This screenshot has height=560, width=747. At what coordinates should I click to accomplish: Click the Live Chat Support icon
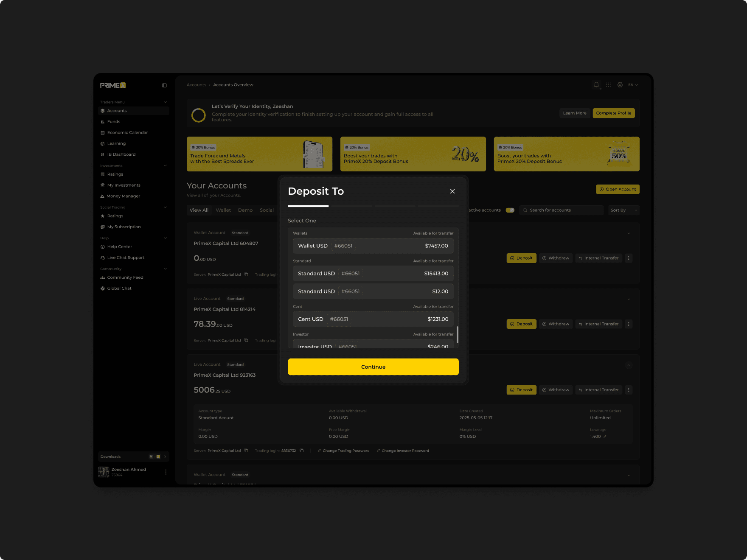[102, 258]
